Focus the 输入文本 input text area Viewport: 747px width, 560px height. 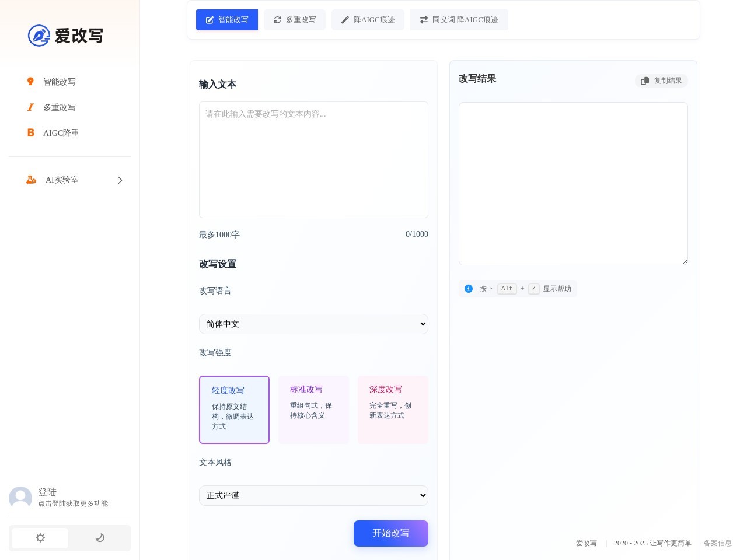[x=313, y=160]
